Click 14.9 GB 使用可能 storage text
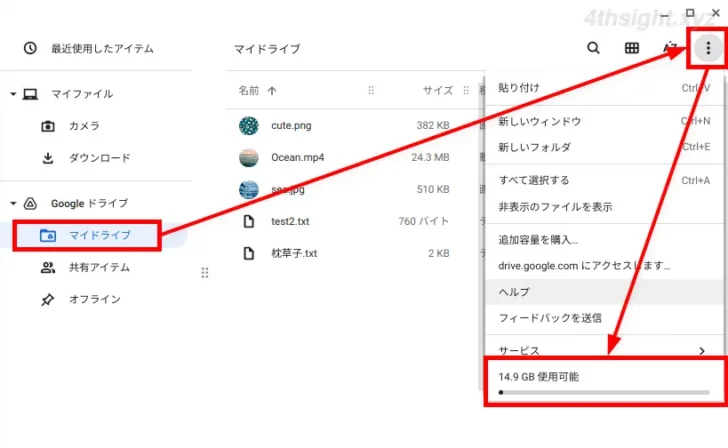This screenshot has height=448, width=728. pyautogui.click(x=539, y=377)
